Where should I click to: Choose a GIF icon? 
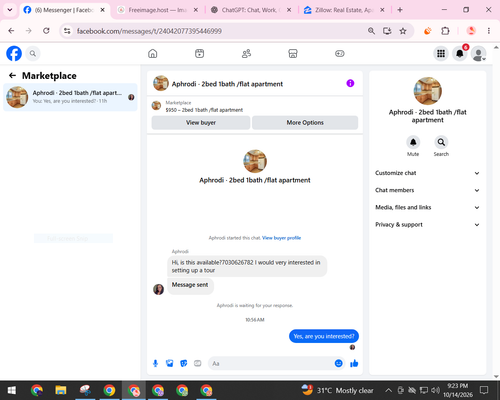198,363
